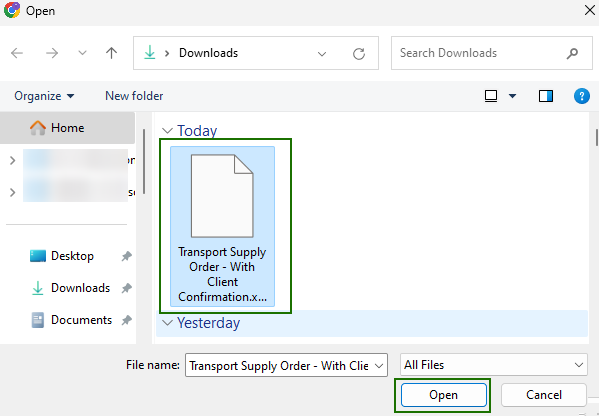Expand recent locations chevron
Image resolution: width=599 pixels, height=416 pixels.
(82, 53)
